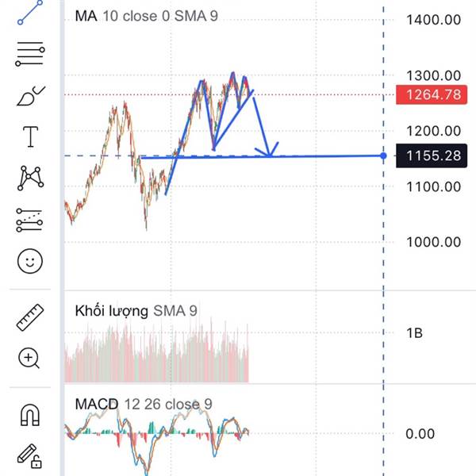The image size is (476, 476).
Task: Click the 1B volume axis label
Action: click(414, 333)
